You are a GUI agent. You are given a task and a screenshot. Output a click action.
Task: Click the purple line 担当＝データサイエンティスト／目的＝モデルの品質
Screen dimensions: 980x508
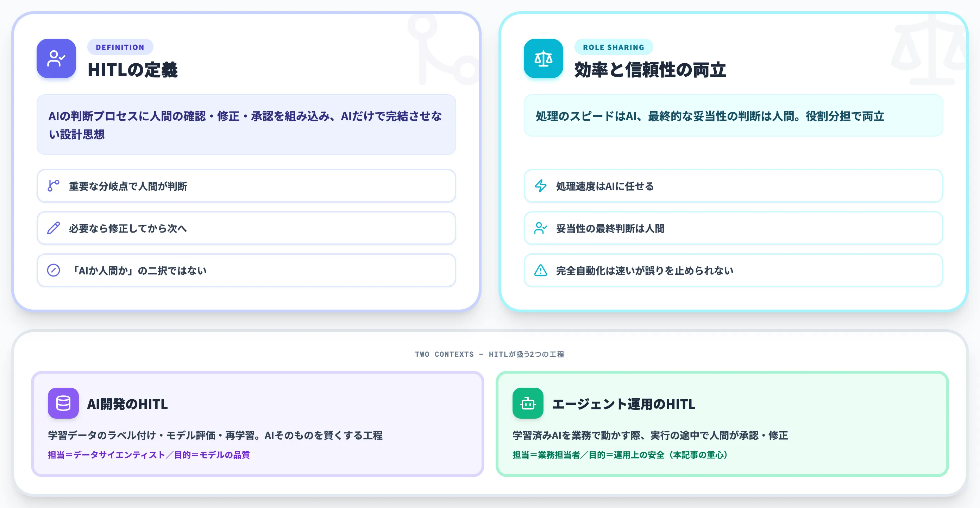pos(149,455)
